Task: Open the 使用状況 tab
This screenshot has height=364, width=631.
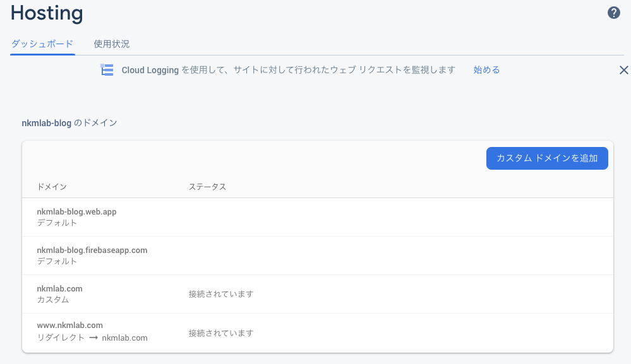Action: click(111, 44)
